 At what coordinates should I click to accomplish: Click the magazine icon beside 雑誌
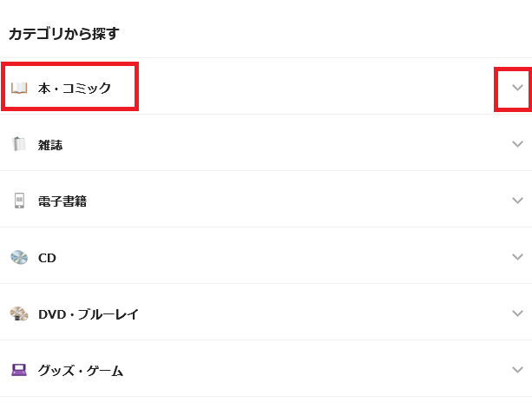tap(19, 144)
